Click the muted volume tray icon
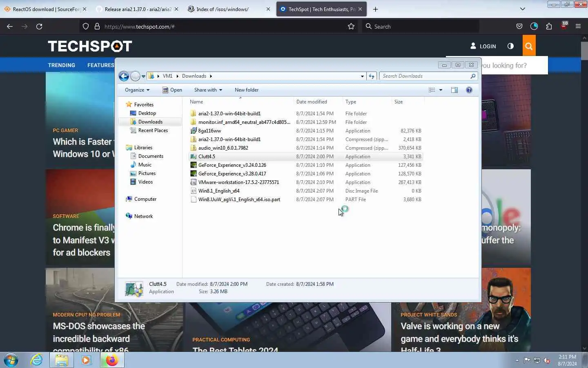Image resolution: width=588 pixels, height=368 pixels. (547, 360)
